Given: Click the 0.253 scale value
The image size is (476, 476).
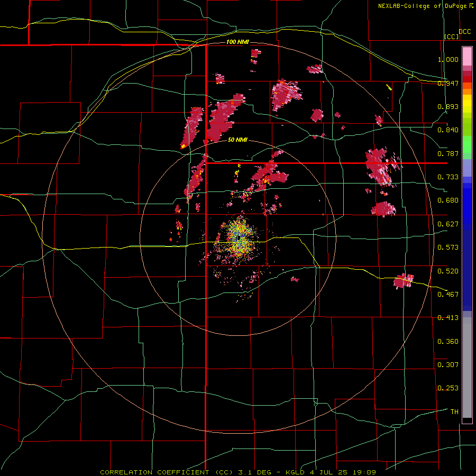Looking at the screenshot, I should click(x=448, y=388).
